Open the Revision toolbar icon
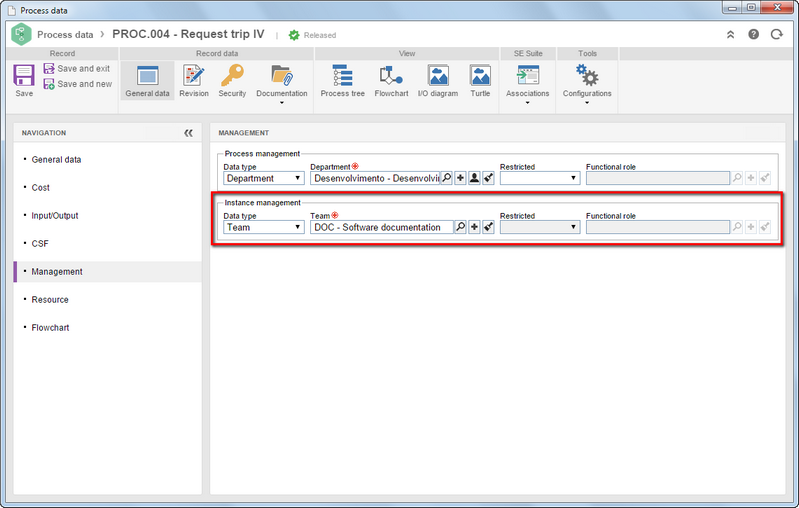Screen dimensions: 799x508 click(194, 81)
